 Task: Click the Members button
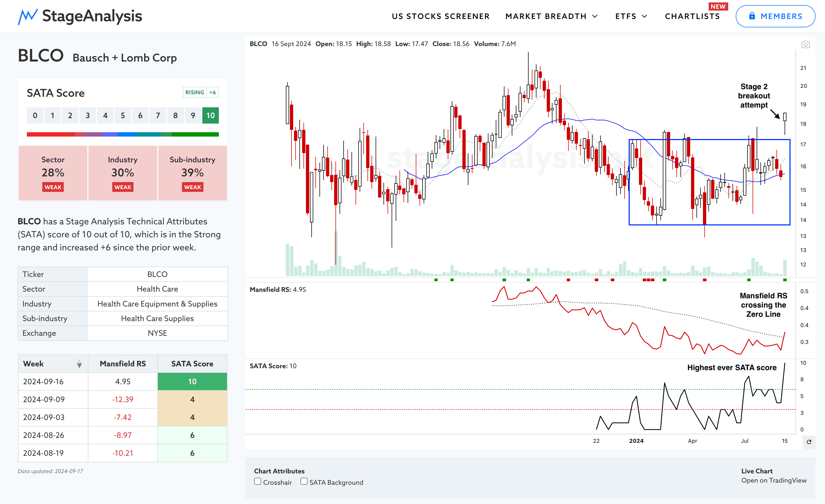click(775, 16)
